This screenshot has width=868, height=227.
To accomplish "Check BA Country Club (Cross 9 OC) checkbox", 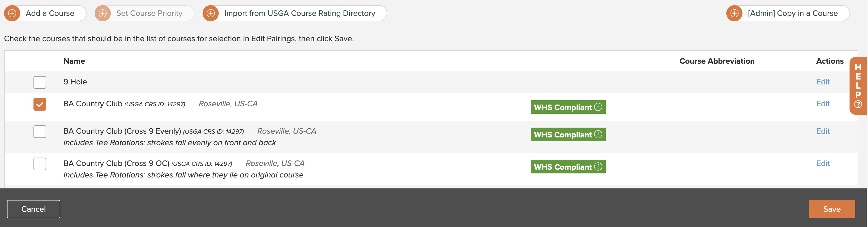I will (40, 164).
